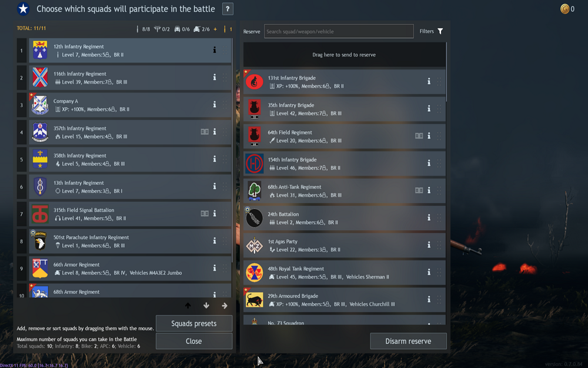This screenshot has width=588, height=368.
Task: Show info for 48th Royal Tank Regiment
Action: tap(429, 272)
